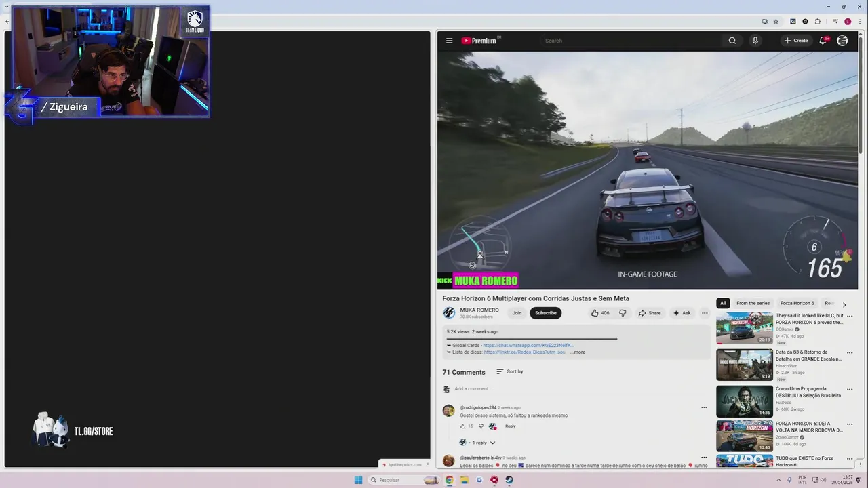Click Chrome install app icon in address bar
This screenshot has height=488, width=868.
(x=764, y=22)
